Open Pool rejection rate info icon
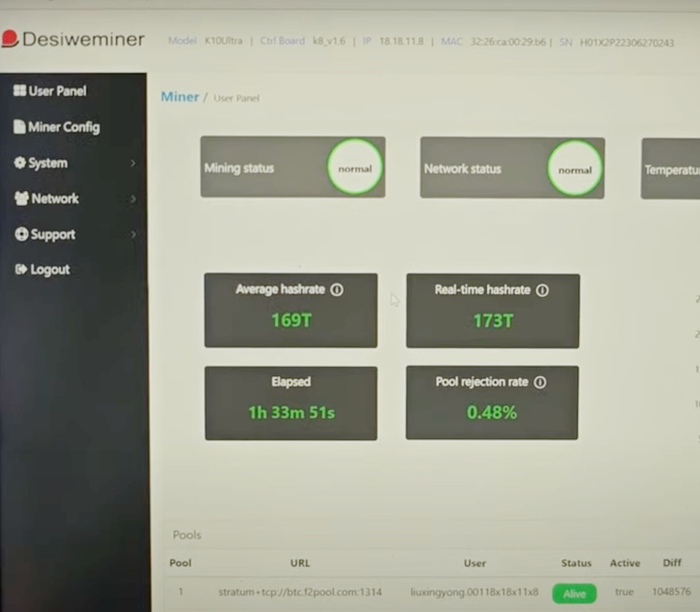Screen dimensions: 700x612 tap(540, 382)
